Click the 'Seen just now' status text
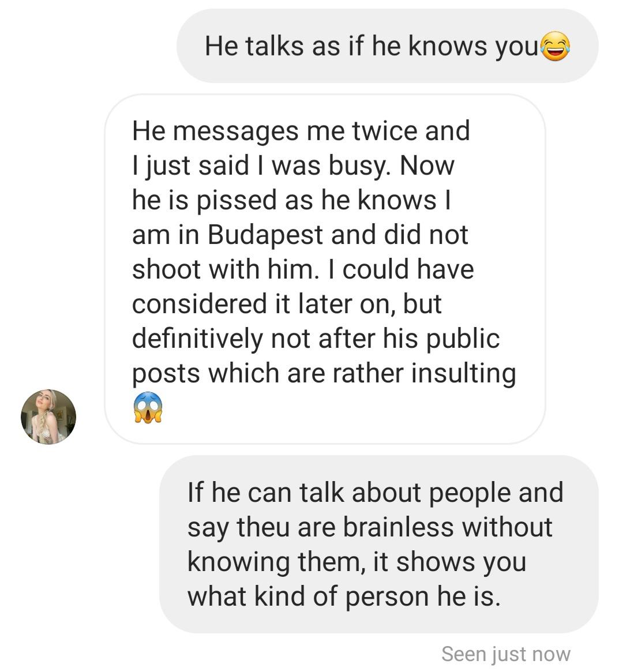Viewport: 623px width, 672px height. [x=506, y=655]
